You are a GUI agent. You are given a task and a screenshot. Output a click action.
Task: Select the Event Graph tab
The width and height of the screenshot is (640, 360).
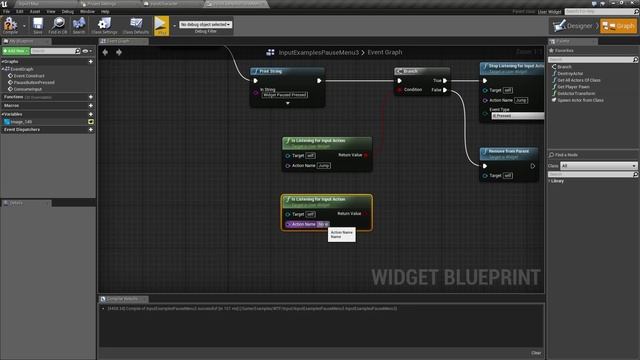click(123, 41)
